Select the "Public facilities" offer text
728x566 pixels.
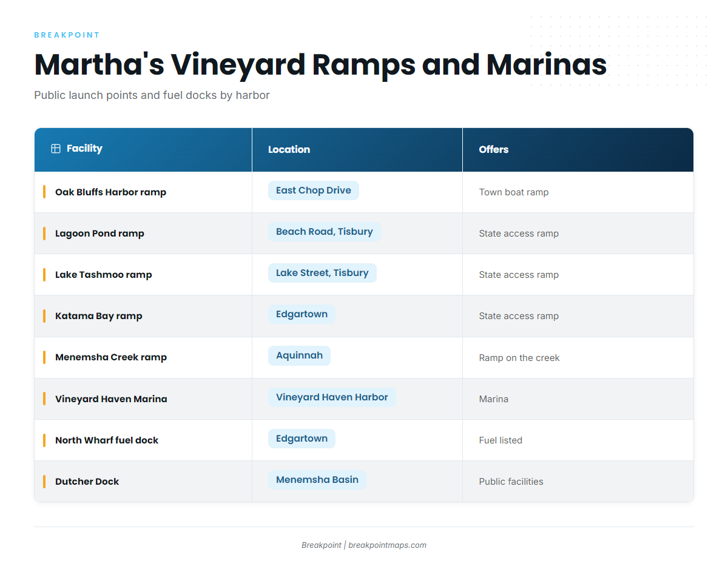511,482
